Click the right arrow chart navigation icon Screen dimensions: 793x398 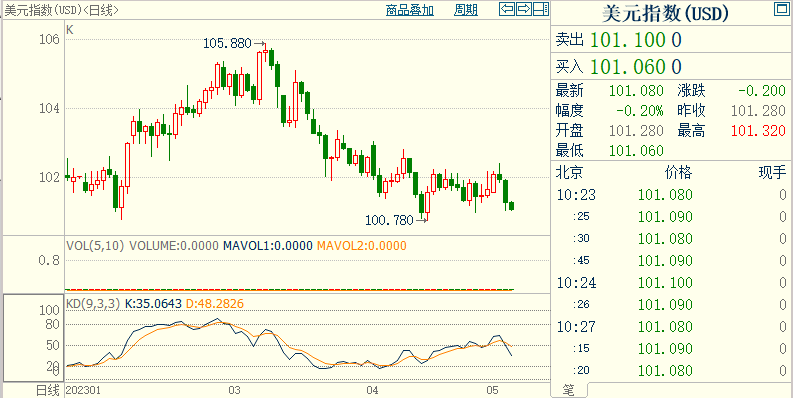(524, 9)
